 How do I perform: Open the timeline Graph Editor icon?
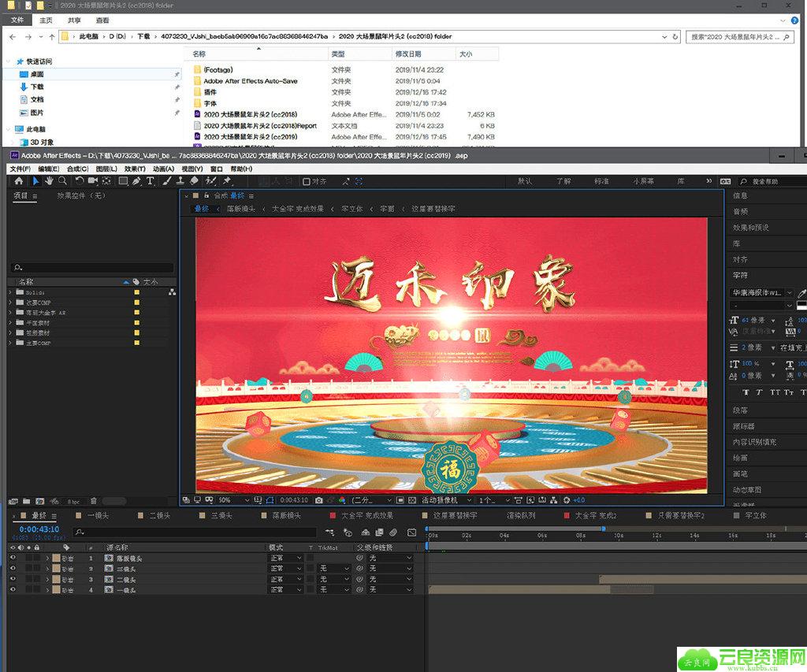411,533
